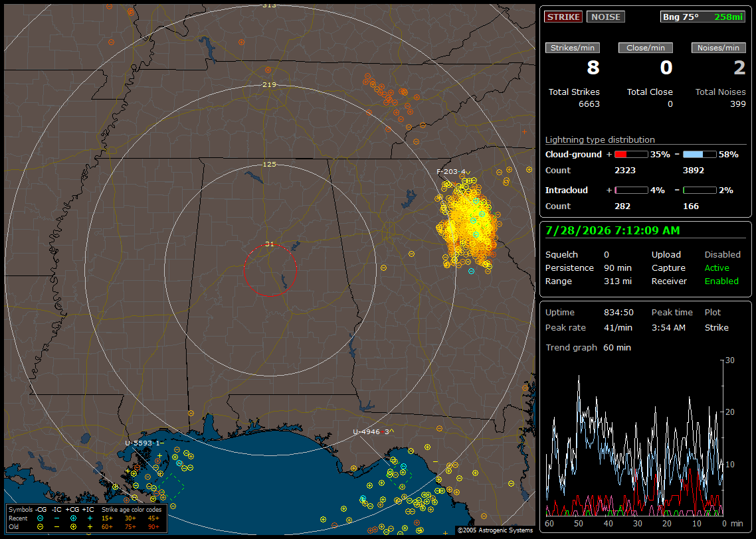The height and width of the screenshot is (539, 756).
Task: Click the Trend graph 60 min label
Action: tap(588, 348)
